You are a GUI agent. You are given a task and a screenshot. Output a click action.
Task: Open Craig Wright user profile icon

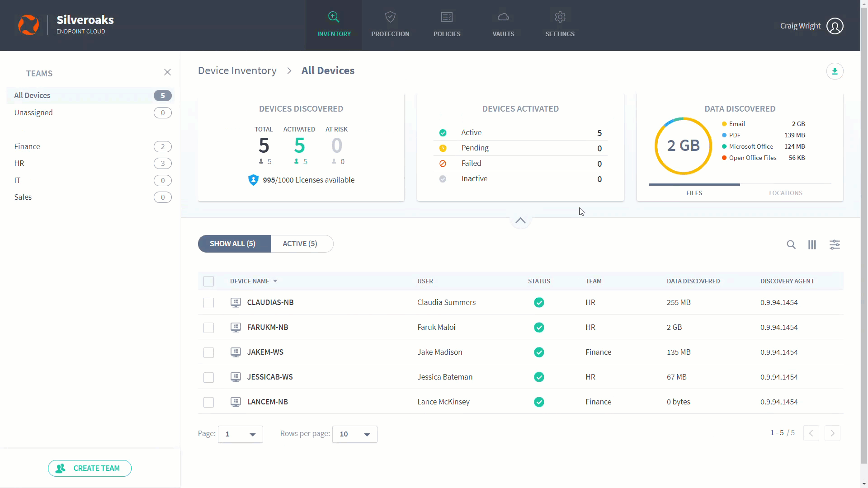point(835,26)
